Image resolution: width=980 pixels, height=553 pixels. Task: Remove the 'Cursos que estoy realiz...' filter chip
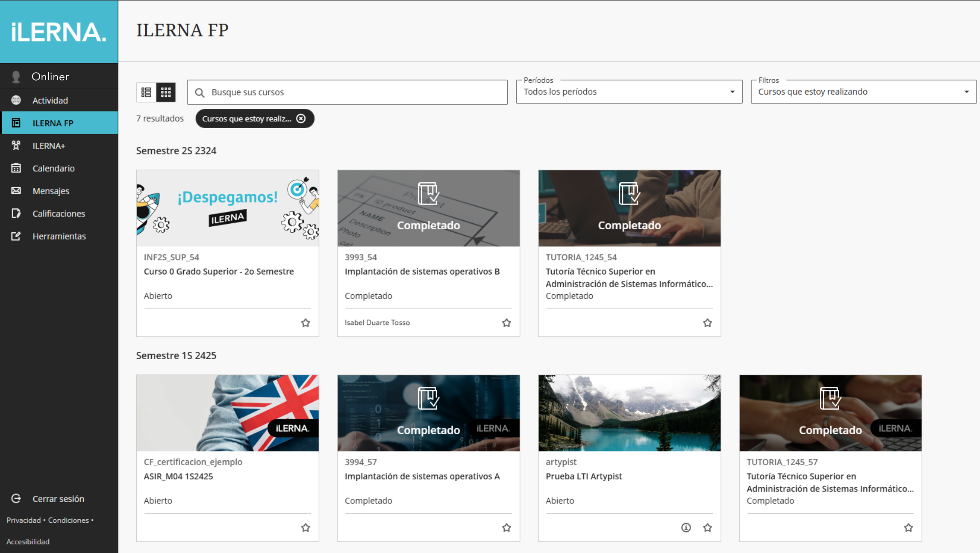(x=301, y=119)
